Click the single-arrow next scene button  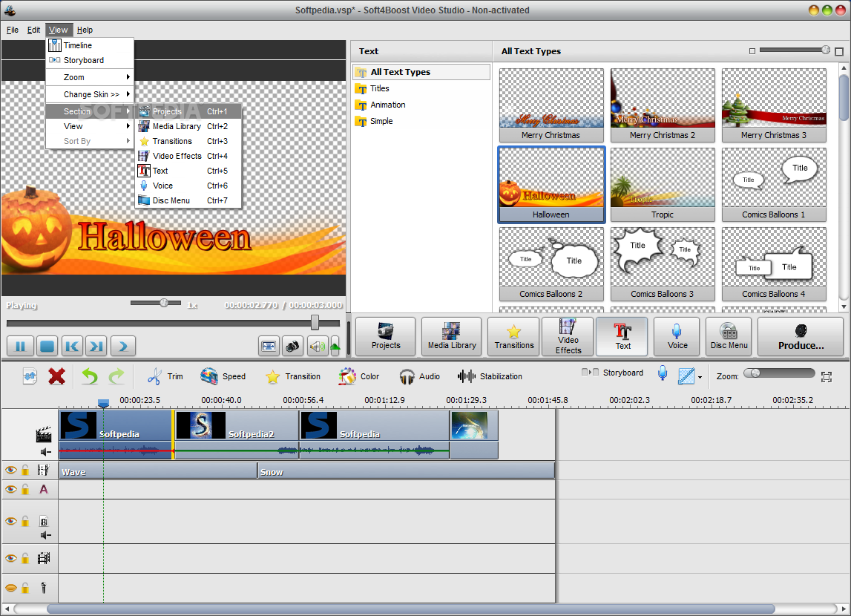pos(123,346)
